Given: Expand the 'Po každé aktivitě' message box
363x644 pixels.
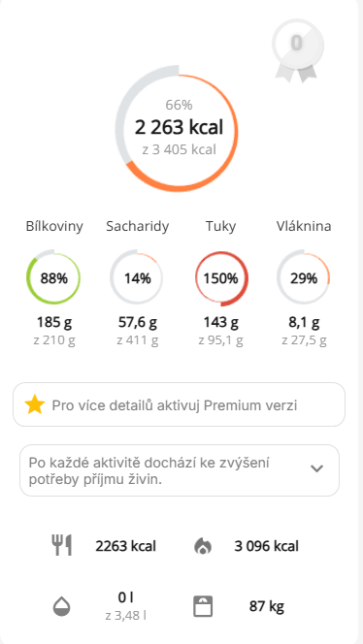Looking at the screenshot, I should point(180,469).
